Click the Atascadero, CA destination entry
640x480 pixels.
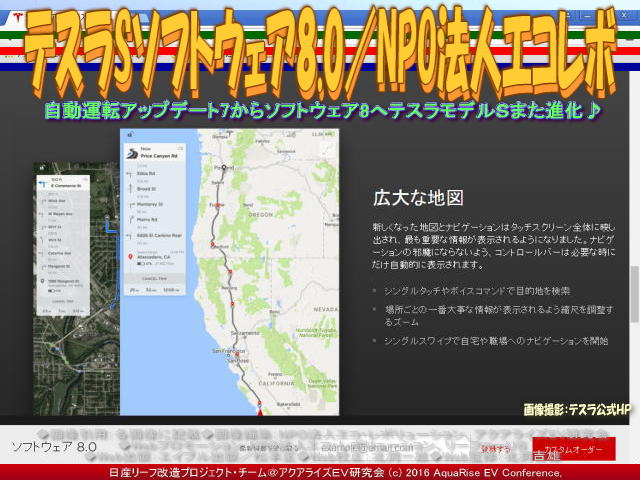(x=154, y=257)
